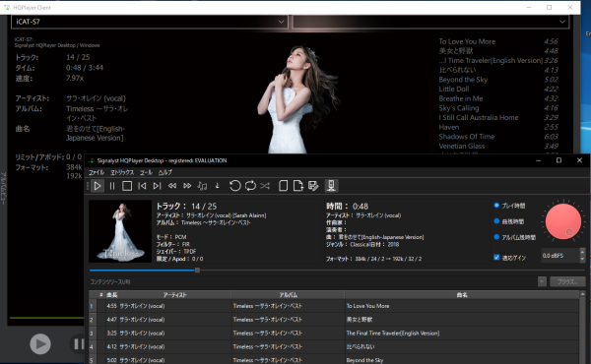Screen dimensions: 591x364
Task: Click Sky's Calling in Client track list
Action: pyautogui.click(x=459, y=108)
